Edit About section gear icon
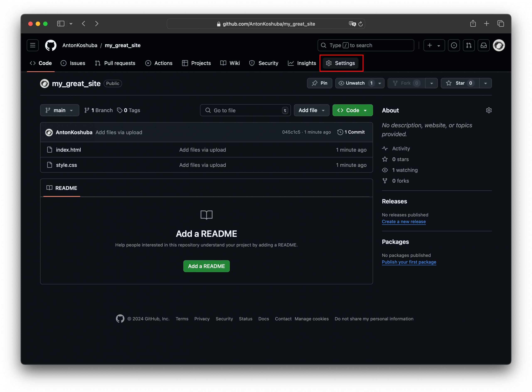 489,110
